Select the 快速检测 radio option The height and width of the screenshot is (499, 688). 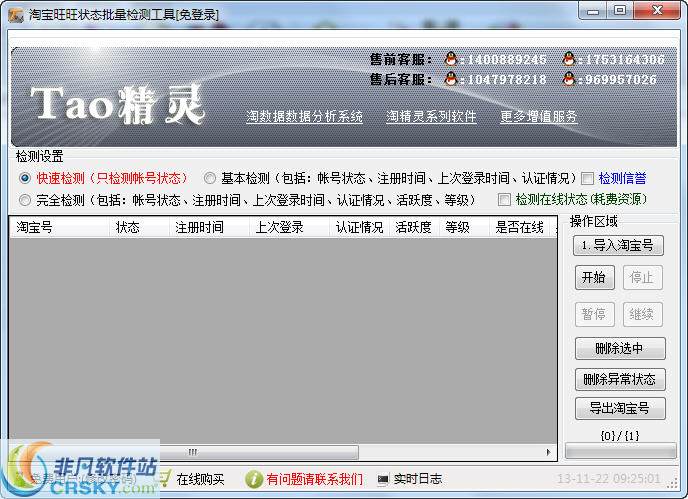pos(25,178)
